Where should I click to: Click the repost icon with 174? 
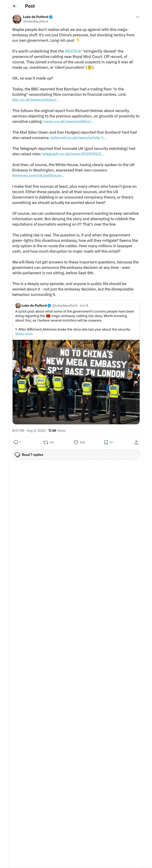pyautogui.click(x=45, y=442)
